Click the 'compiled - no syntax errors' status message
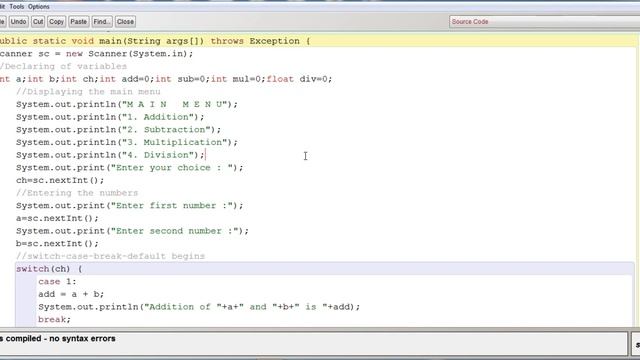 coord(60,338)
